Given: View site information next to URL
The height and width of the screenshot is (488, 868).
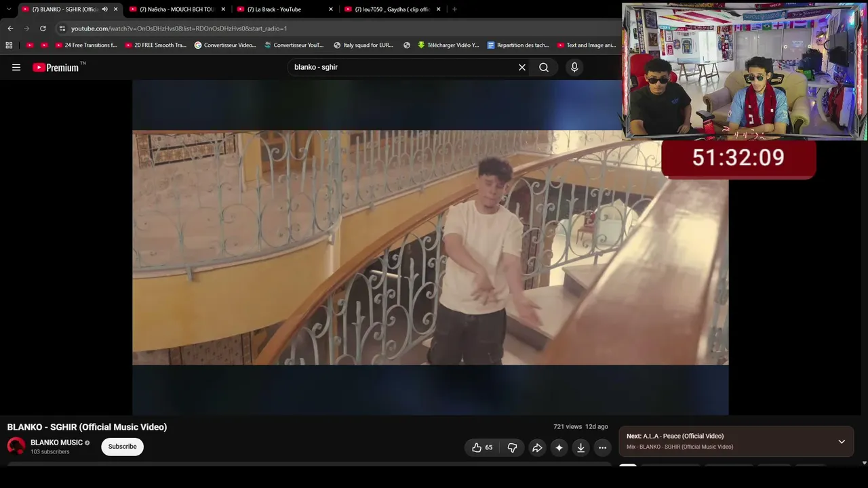Looking at the screenshot, I should [62, 28].
